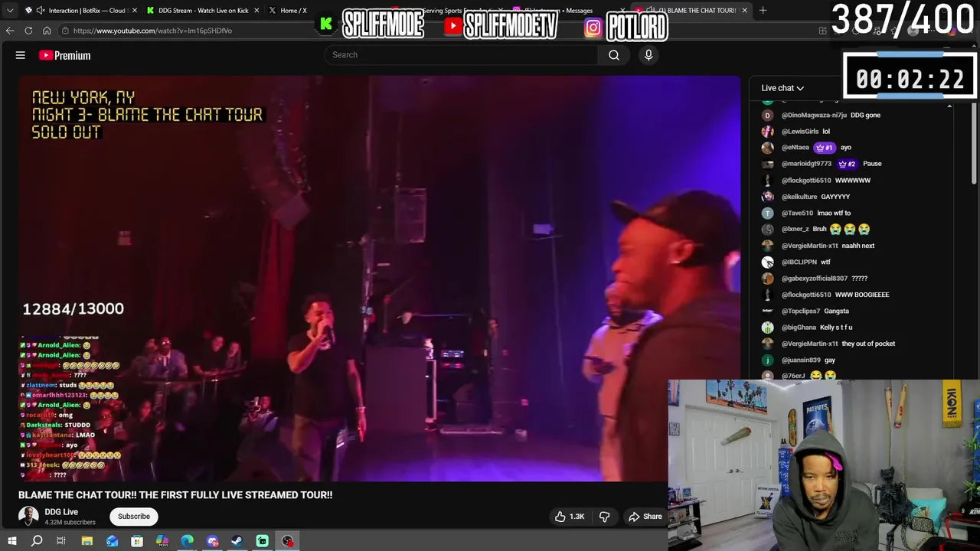Open Task View on taskbar

pyautogui.click(x=61, y=541)
